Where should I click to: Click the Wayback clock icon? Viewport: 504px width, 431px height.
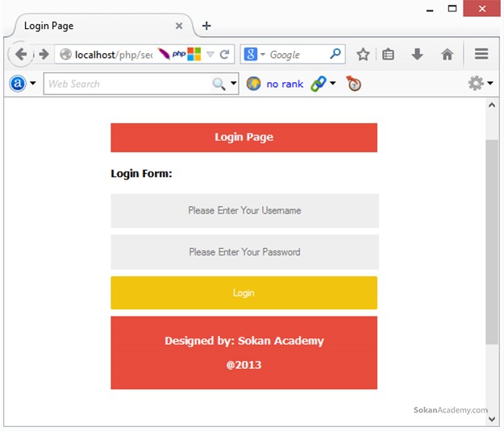[353, 84]
